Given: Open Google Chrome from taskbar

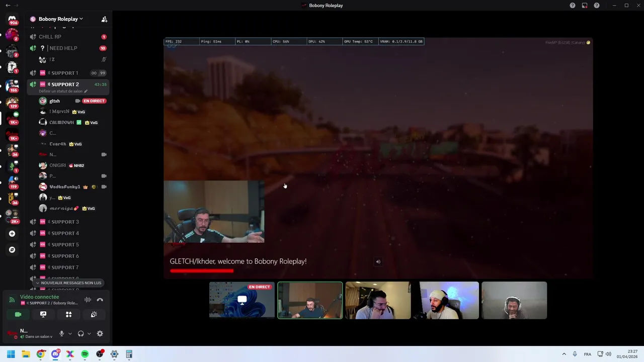Looking at the screenshot, I should pos(41,354).
